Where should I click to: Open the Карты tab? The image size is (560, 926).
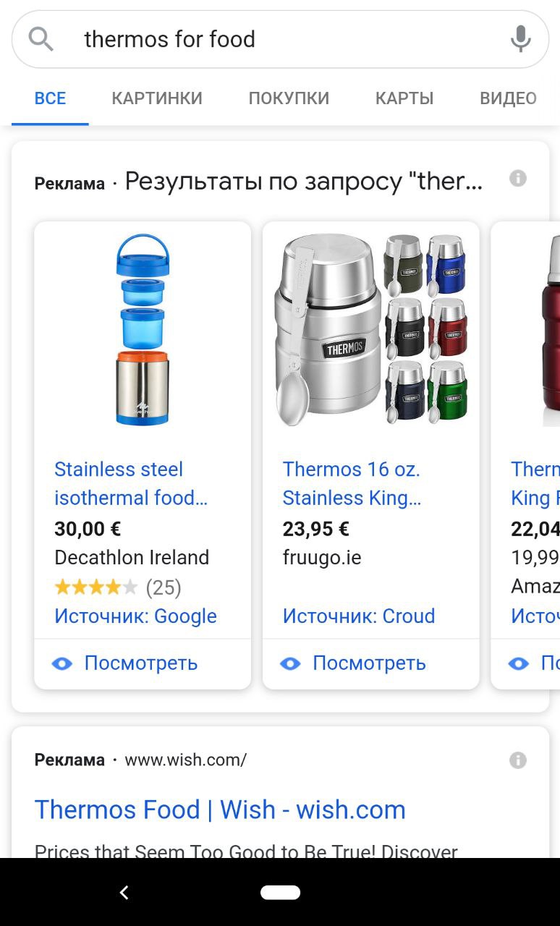[404, 98]
